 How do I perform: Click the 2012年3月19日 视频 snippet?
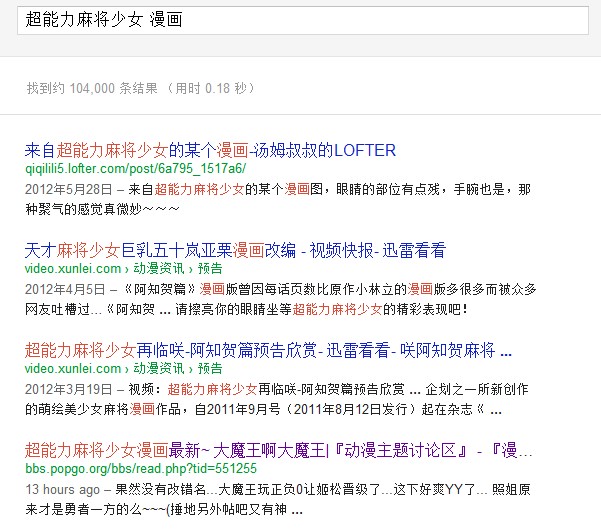(x=277, y=389)
